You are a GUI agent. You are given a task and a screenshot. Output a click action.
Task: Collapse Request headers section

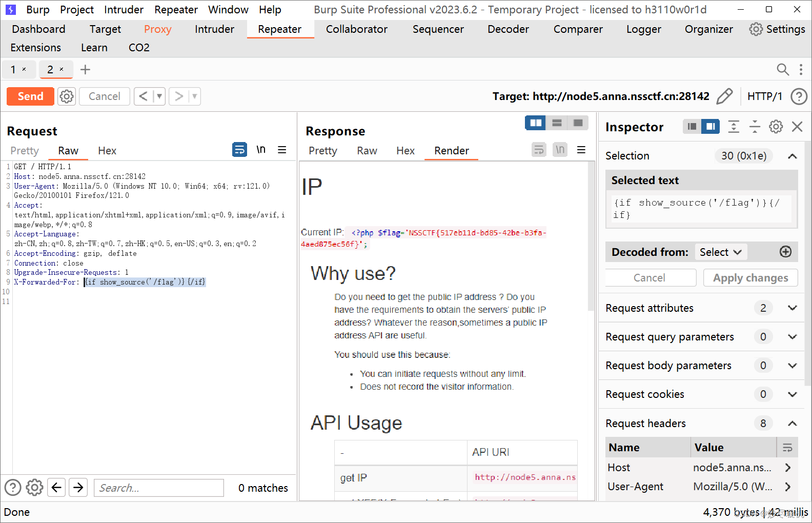[x=793, y=424]
